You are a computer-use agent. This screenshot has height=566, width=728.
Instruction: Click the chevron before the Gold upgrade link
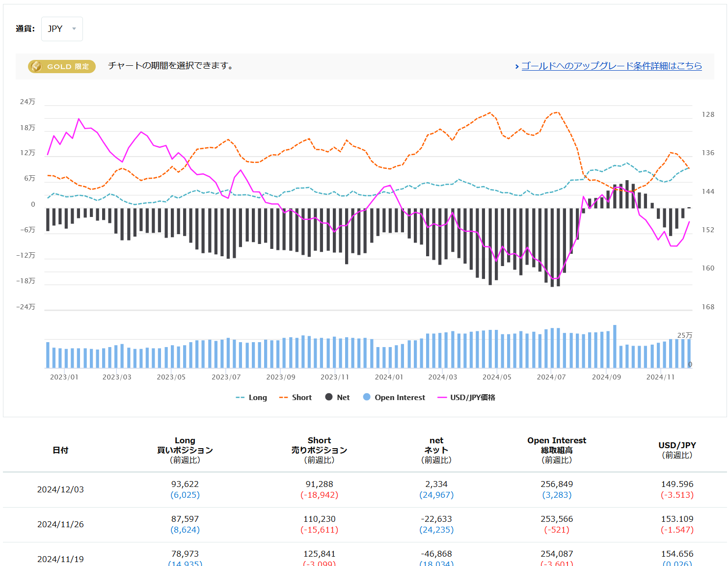point(517,66)
